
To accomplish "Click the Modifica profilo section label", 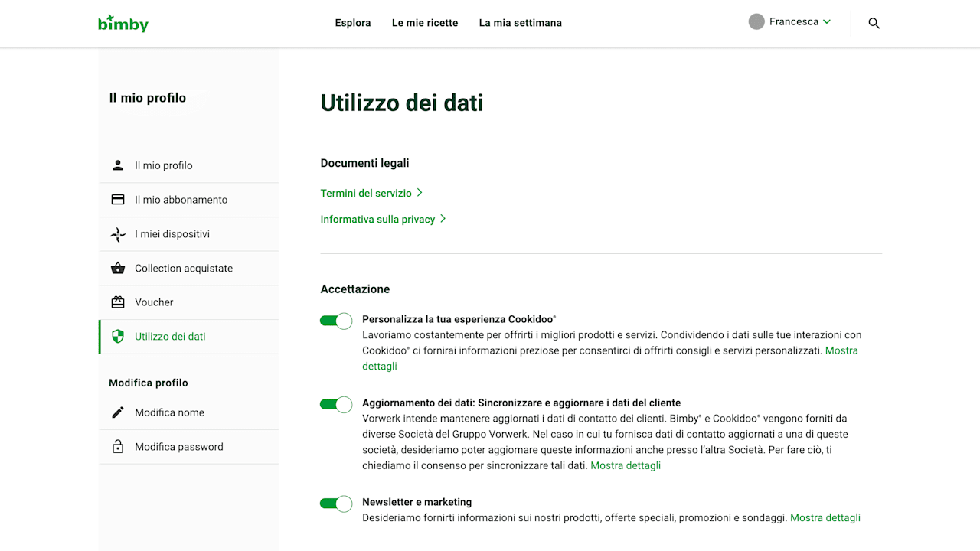I will [x=149, y=383].
